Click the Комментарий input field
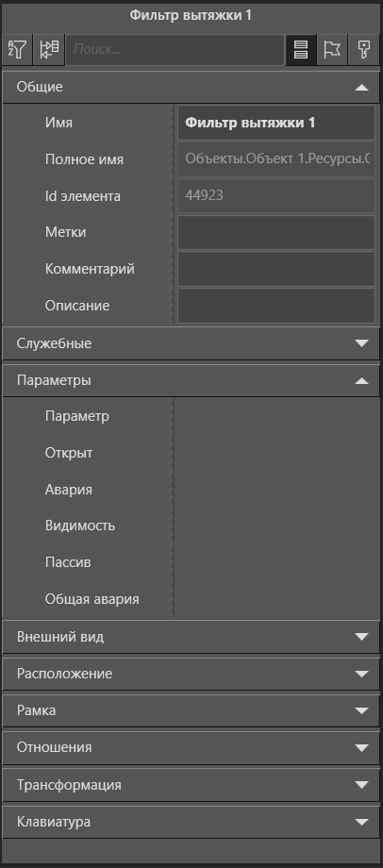The width and height of the screenshot is (383, 868). (x=276, y=269)
